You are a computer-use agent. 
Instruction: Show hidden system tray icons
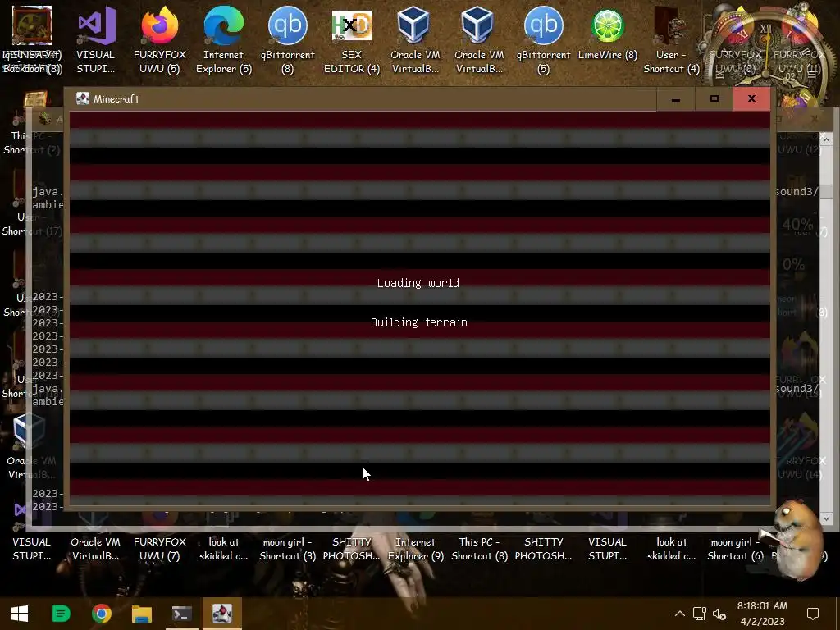coord(680,614)
